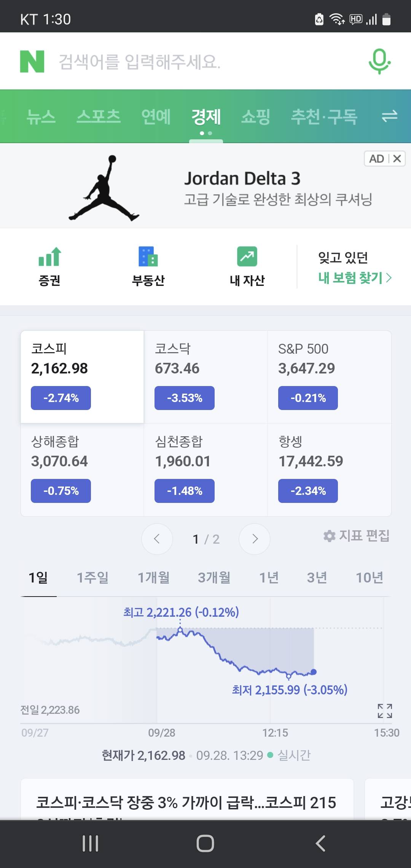Select the 코스닥 index card
The width and height of the screenshot is (411, 868).
tap(205, 377)
